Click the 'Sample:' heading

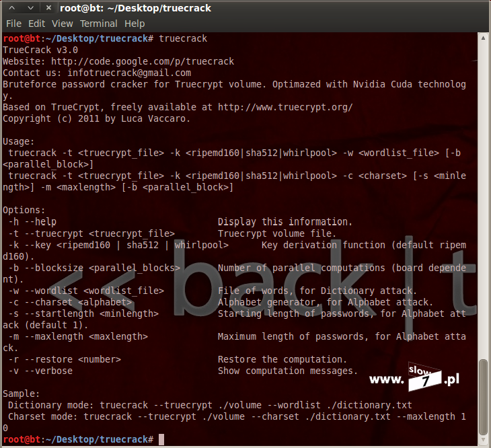tap(22, 394)
